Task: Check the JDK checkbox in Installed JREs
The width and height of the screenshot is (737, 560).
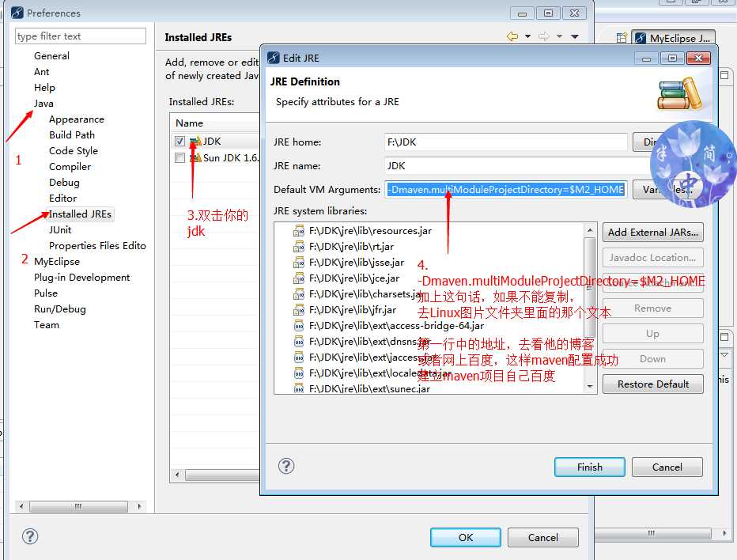Action: pos(180,141)
